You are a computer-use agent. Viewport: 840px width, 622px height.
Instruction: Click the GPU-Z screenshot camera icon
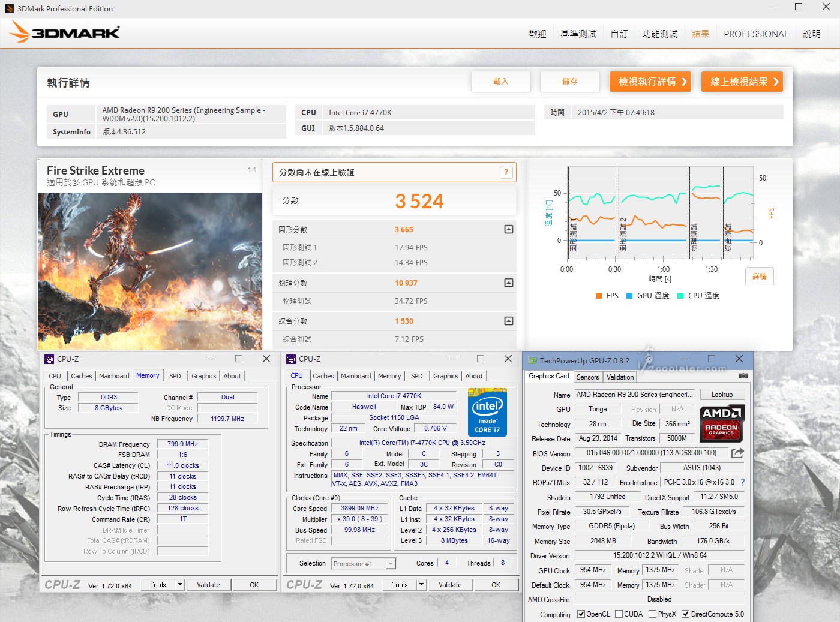(743, 376)
